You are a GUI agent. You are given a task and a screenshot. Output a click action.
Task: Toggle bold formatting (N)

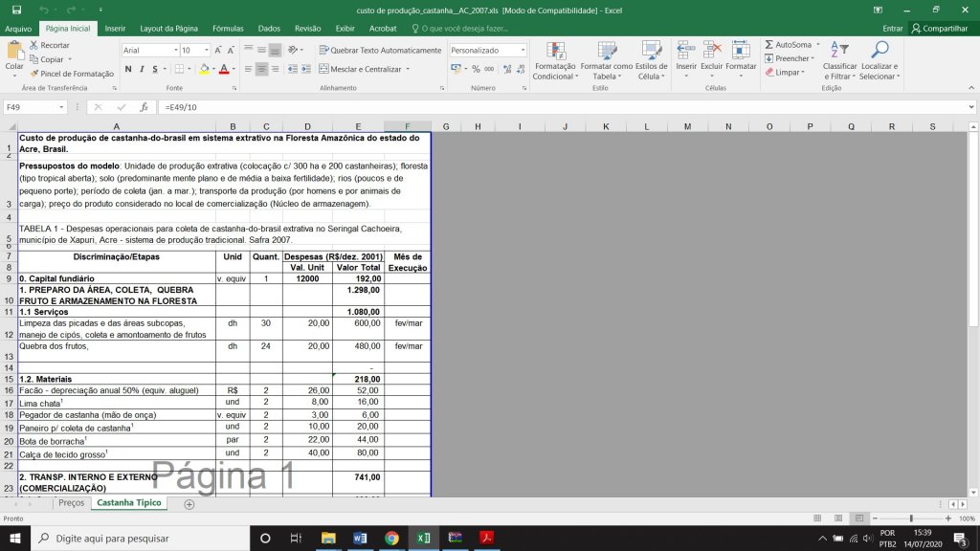coord(128,69)
